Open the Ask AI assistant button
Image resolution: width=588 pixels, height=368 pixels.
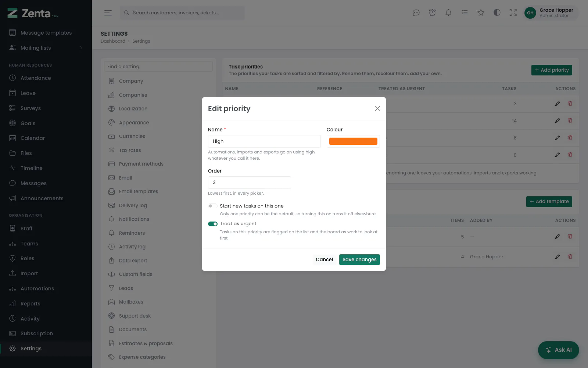pyautogui.click(x=558, y=350)
